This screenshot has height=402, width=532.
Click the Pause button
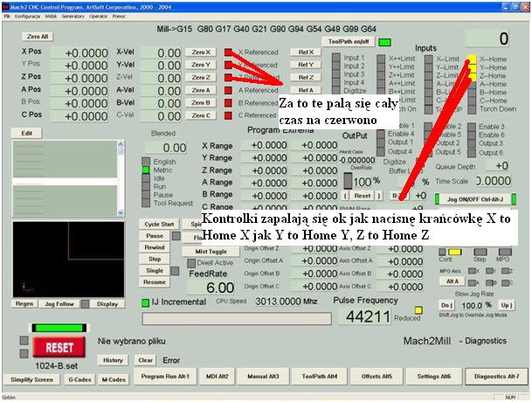click(x=155, y=236)
